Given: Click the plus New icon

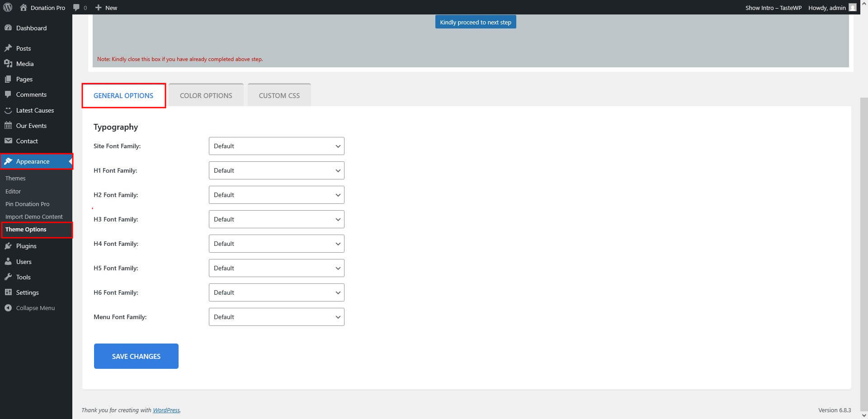Looking at the screenshot, I should coord(98,8).
